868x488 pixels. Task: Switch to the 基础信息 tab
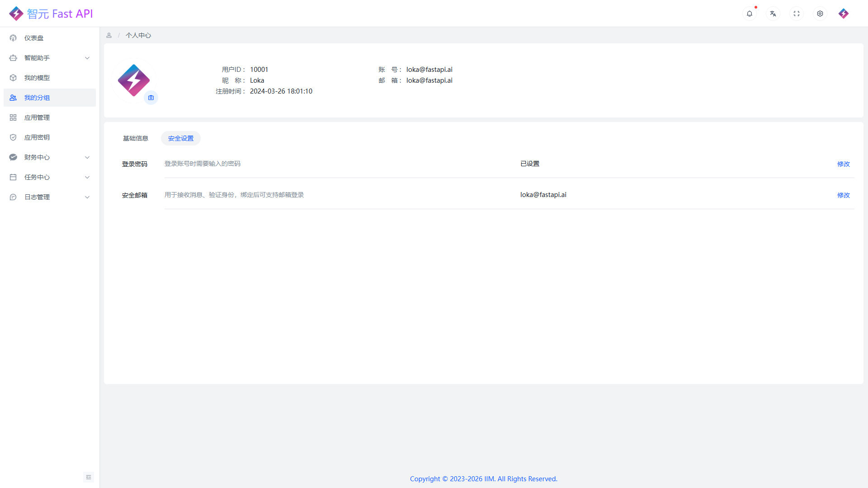pos(136,138)
